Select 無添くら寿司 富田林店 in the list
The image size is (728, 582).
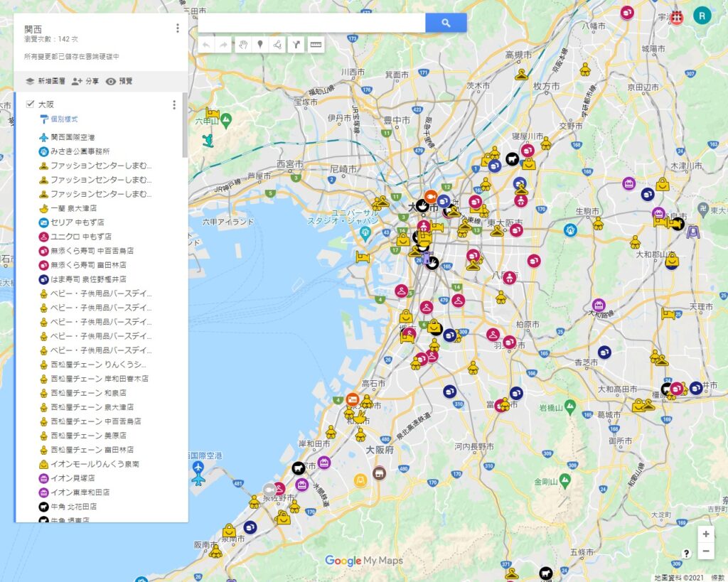click(89, 265)
